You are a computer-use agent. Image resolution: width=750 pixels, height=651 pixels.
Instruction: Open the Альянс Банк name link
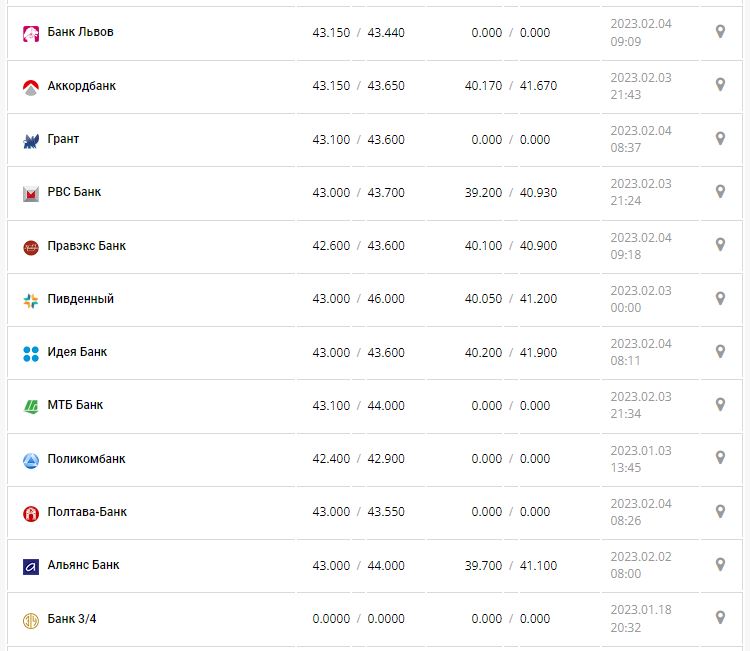83,565
